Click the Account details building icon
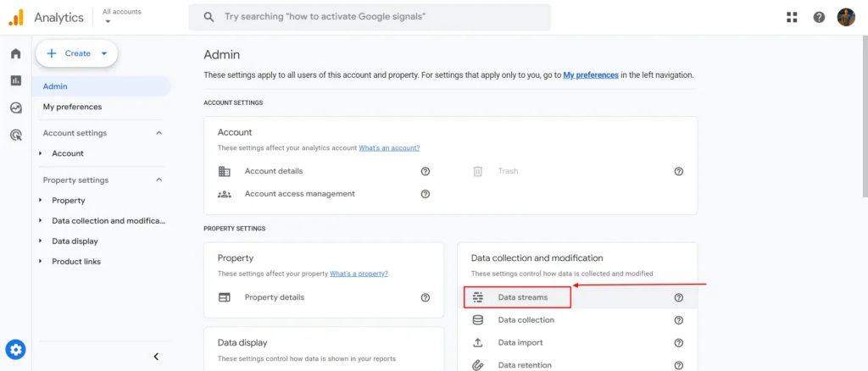The height and width of the screenshot is (371, 868). (x=224, y=171)
